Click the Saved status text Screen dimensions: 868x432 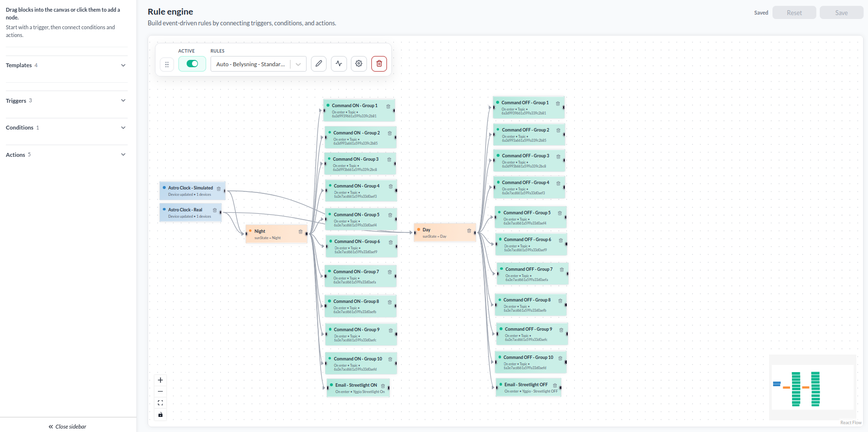click(x=761, y=13)
